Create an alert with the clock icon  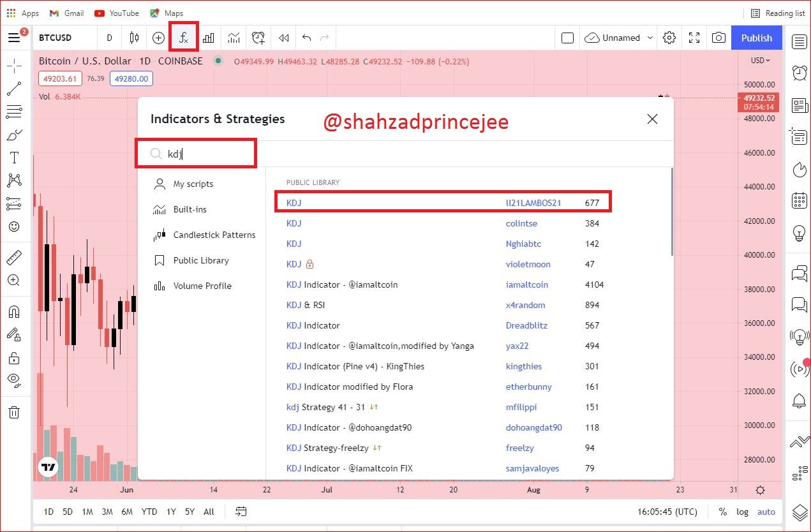pos(258,38)
